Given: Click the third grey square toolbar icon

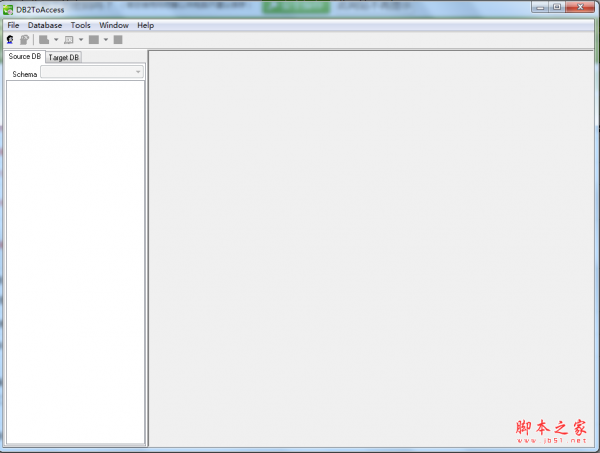Looking at the screenshot, I should [x=94, y=39].
